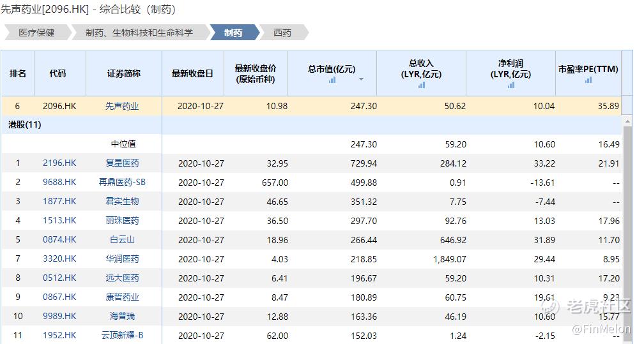644x344 pixels.
Task: Open the 远大医药 security link
Action: [x=122, y=278]
